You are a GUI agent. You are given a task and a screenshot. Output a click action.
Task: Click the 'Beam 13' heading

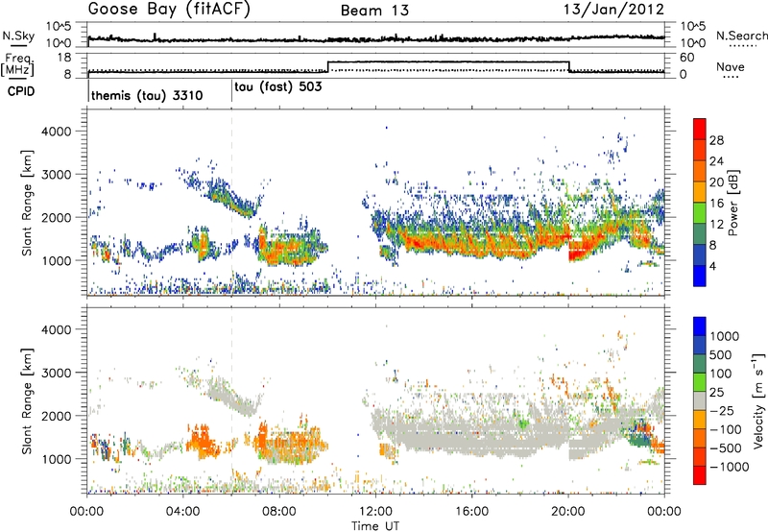pyautogui.click(x=374, y=11)
